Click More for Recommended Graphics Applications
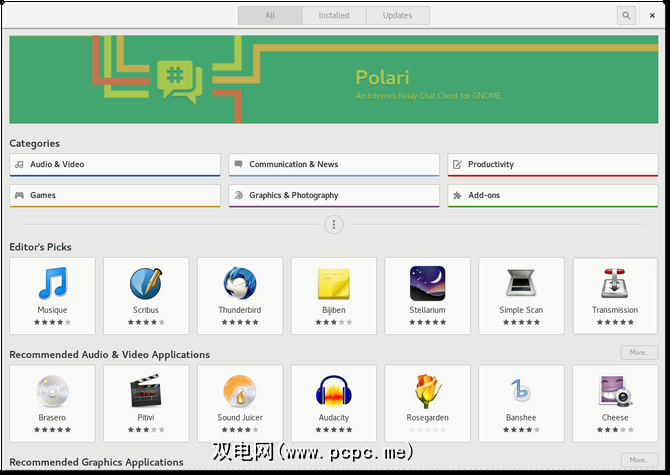The image size is (670, 475). pyautogui.click(x=639, y=460)
